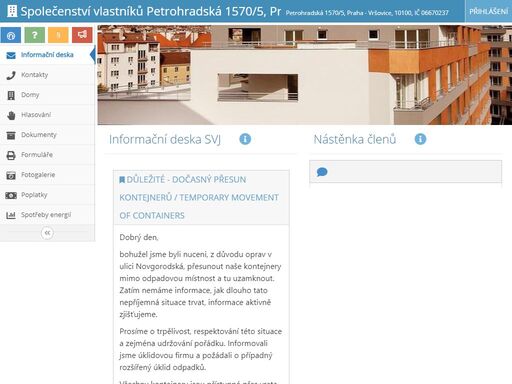
Task: Click the bookmark icon before DŮLEŽITÉ heading
Action: [122, 180]
